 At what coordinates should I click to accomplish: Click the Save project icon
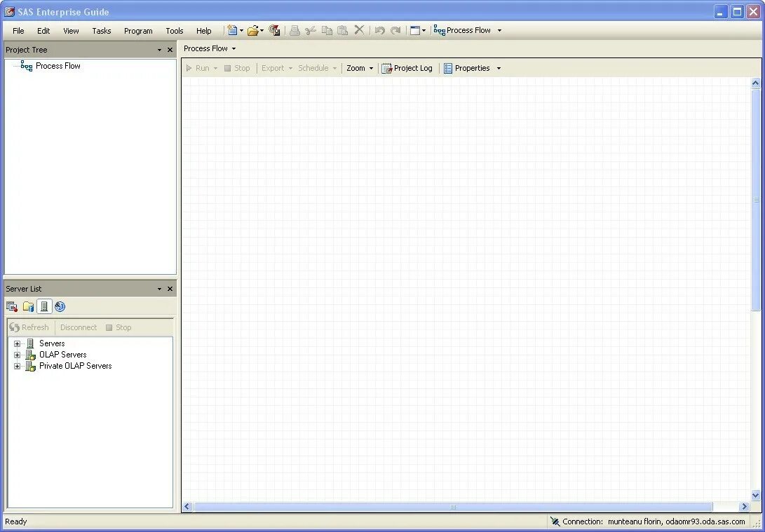275,30
